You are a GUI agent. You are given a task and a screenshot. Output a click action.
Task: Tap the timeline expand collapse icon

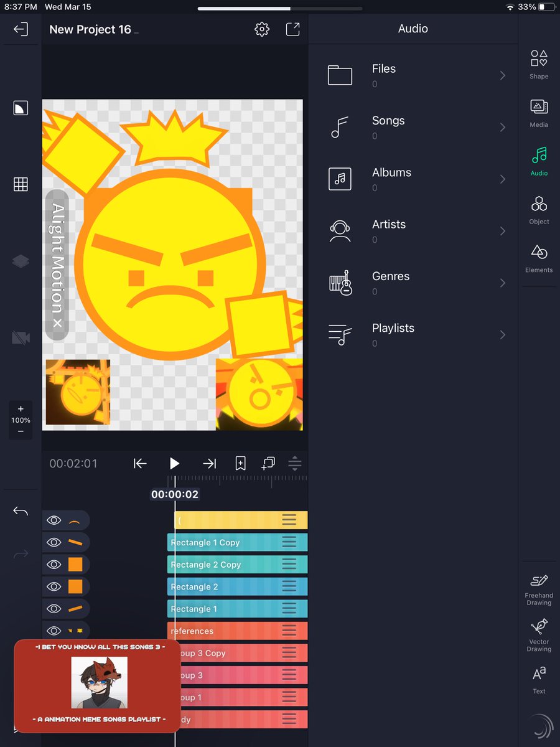point(295,463)
